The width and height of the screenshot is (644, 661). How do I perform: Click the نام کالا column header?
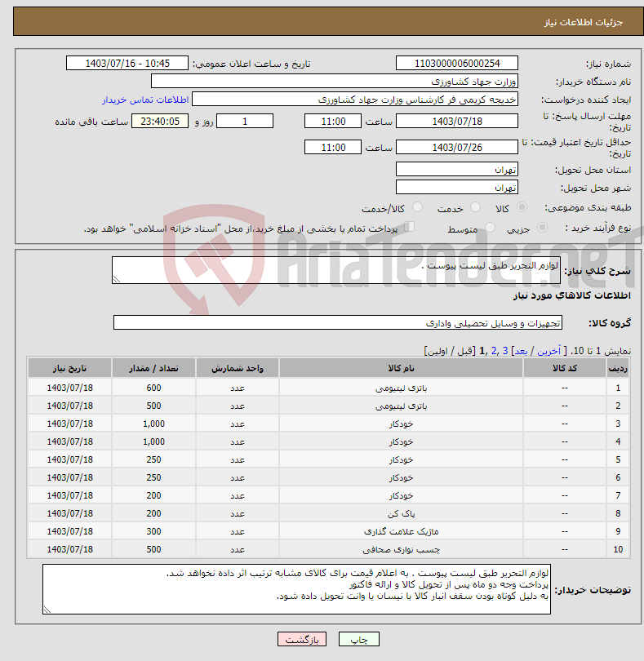(x=401, y=368)
